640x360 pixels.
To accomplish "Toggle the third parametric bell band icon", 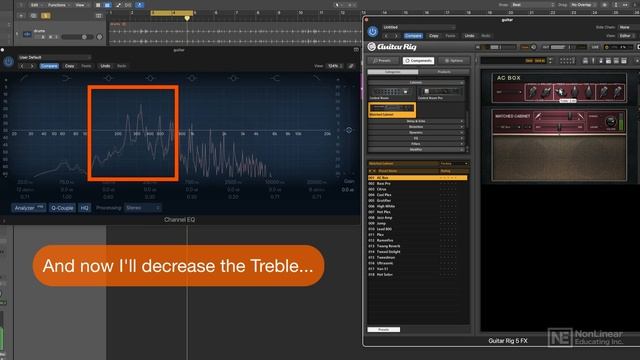I will pos(192,78).
